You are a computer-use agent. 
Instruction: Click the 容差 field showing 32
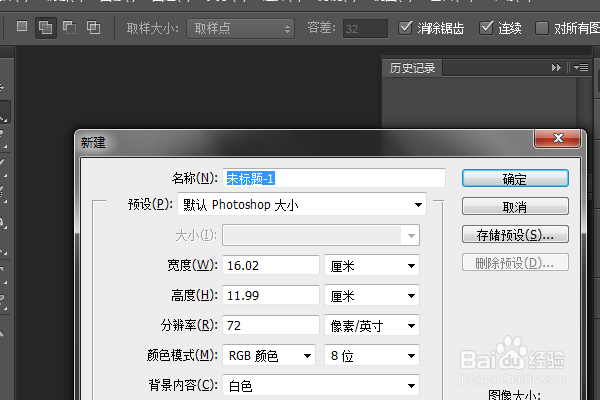coord(365,29)
